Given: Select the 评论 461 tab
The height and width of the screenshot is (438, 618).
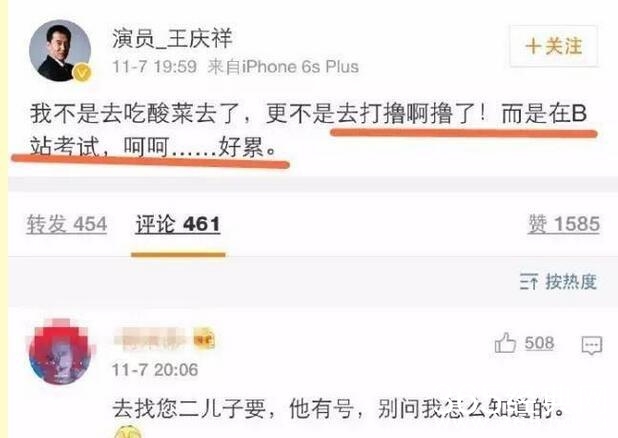Looking at the screenshot, I should (x=178, y=225).
